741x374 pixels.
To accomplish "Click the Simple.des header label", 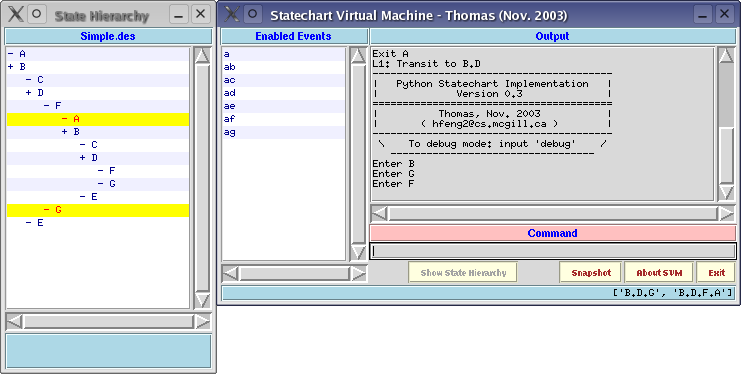I will (x=108, y=36).
